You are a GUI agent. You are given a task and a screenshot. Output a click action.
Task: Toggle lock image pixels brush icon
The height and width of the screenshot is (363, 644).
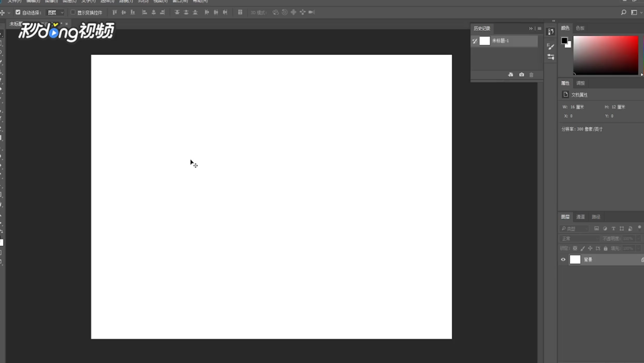(583, 248)
